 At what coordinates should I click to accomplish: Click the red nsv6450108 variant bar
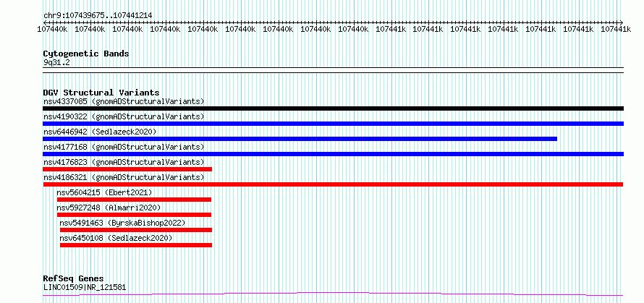(x=136, y=245)
